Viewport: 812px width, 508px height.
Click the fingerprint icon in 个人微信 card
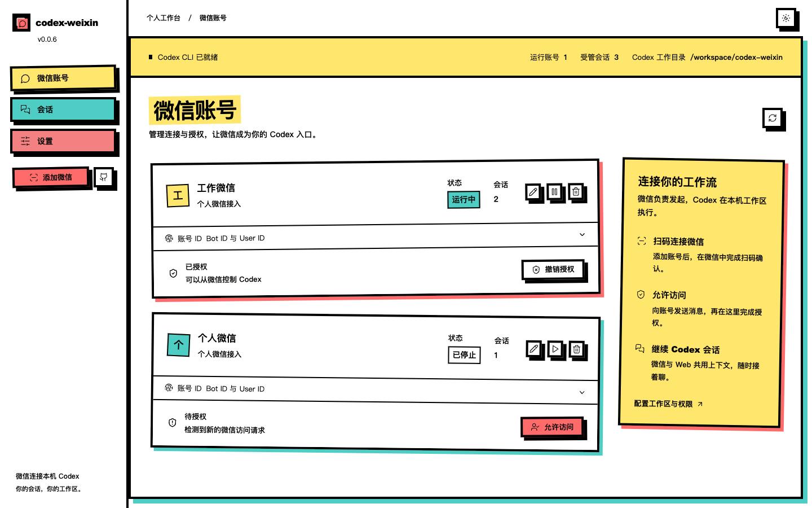(169, 388)
